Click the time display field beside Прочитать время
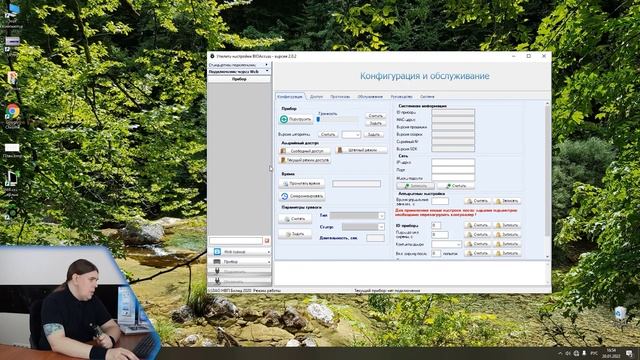640x360 pixels. pyautogui.click(x=356, y=184)
